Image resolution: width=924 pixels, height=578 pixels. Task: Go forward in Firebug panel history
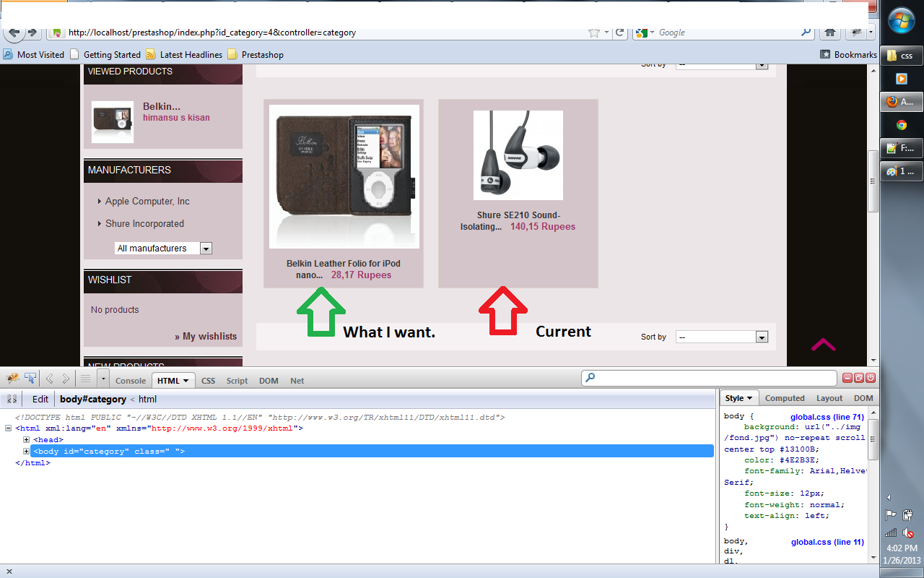click(x=66, y=378)
